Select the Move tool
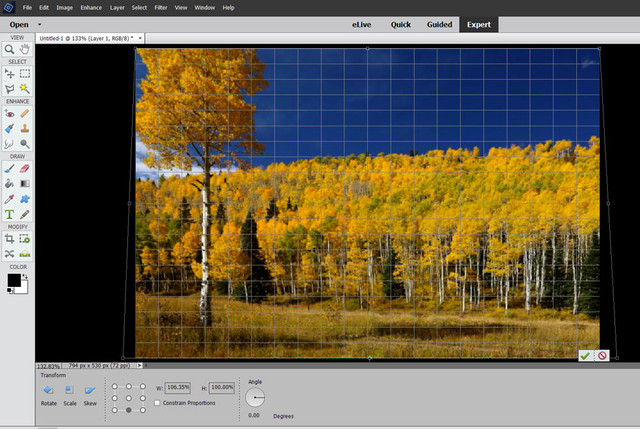The image size is (640, 429). click(x=9, y=73)
